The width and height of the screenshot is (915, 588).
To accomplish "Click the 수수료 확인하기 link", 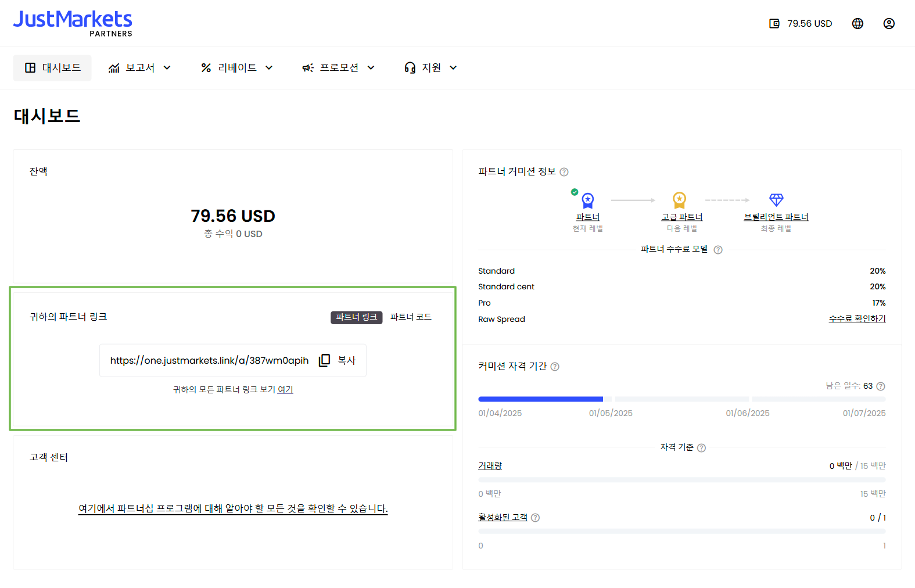I will [x=857, y=319].
